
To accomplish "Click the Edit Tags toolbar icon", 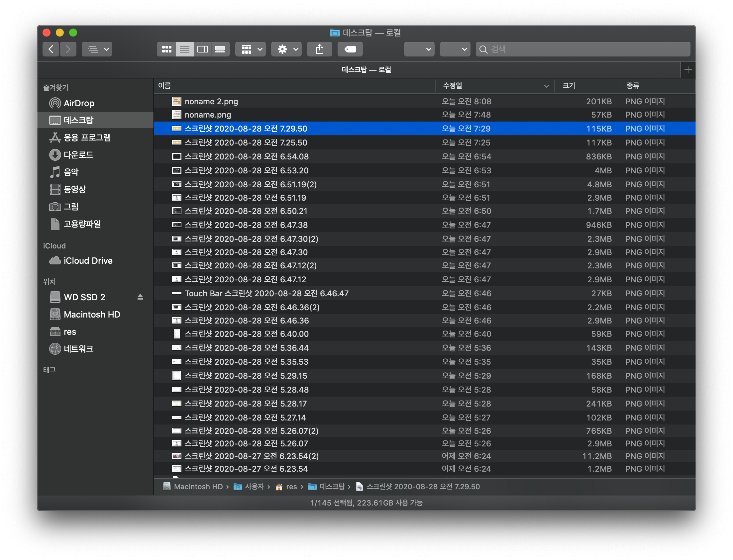I will pyautogui.click(x=350, y=49).
